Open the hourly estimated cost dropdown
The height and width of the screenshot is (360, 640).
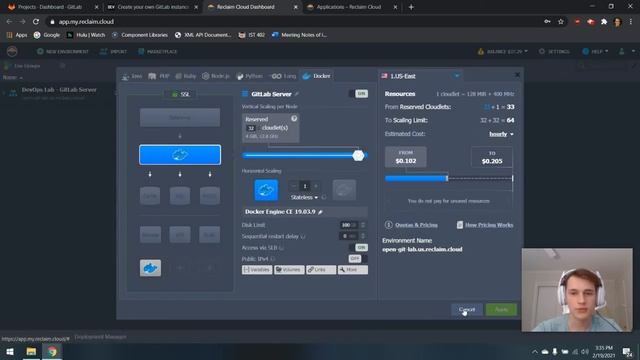tap(501, 134)
